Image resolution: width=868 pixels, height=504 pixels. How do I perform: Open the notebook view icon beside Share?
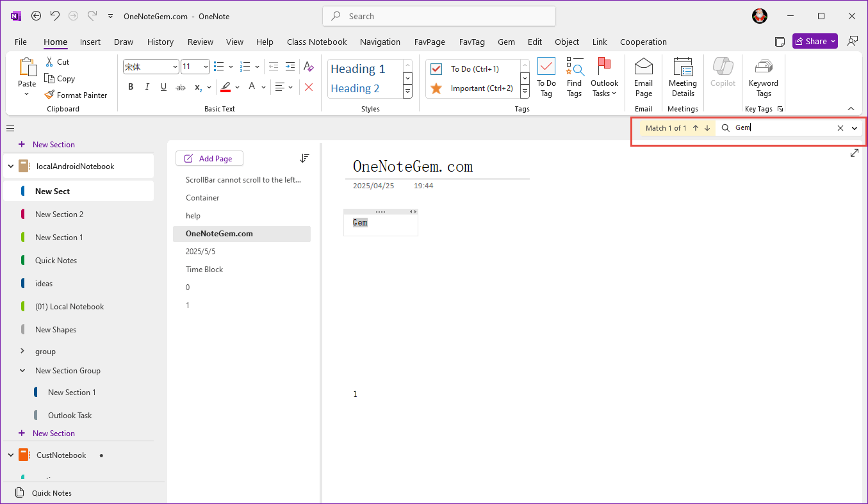[780, 42]
